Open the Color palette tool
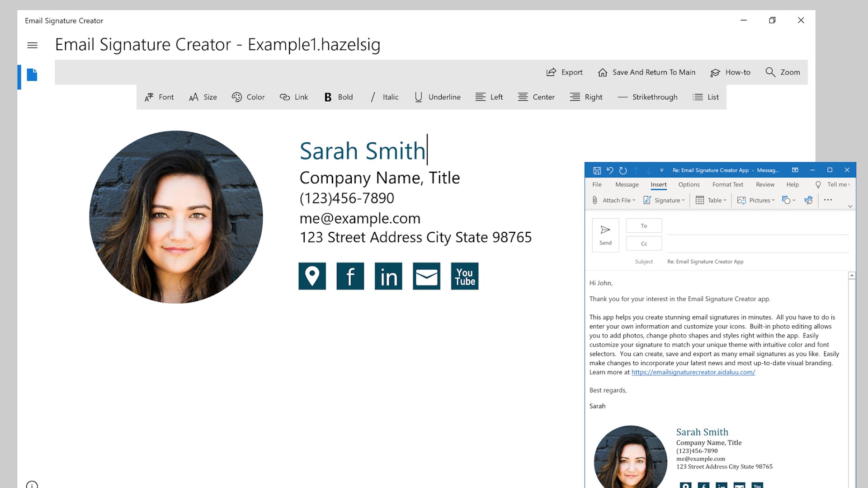Image resolution: width=868 pixels, height=488 pixels. tap(248, 97)
